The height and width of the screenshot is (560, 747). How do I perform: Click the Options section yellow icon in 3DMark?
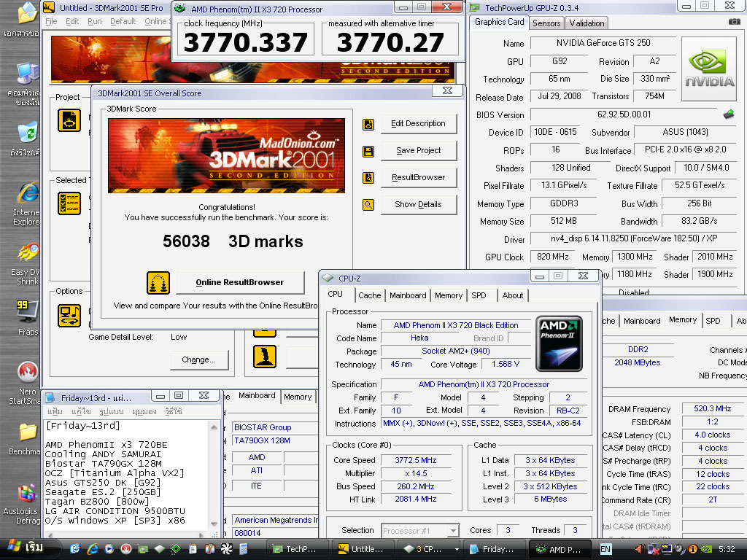pos(69,316)
